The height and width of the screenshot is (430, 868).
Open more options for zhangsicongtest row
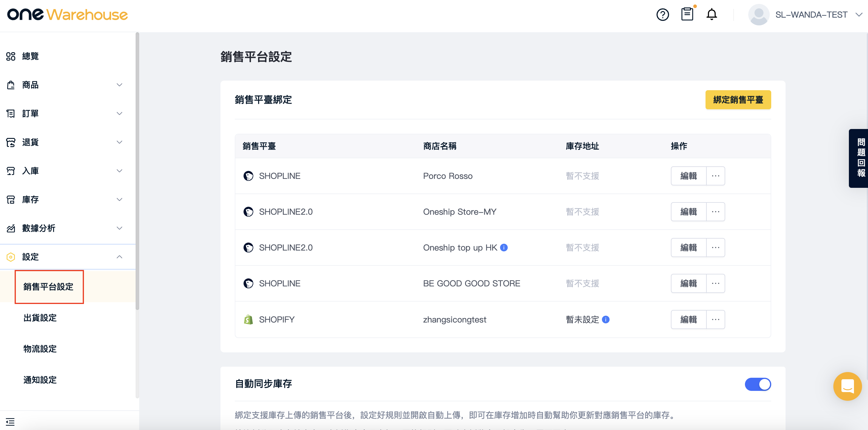(x=715, y=320)
